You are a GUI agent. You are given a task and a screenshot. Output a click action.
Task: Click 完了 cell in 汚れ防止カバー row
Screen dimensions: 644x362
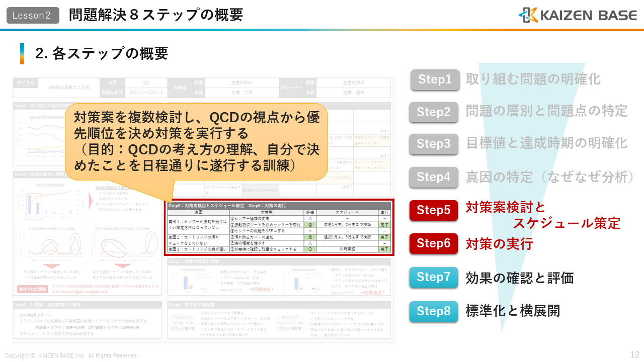pos(384,237)
